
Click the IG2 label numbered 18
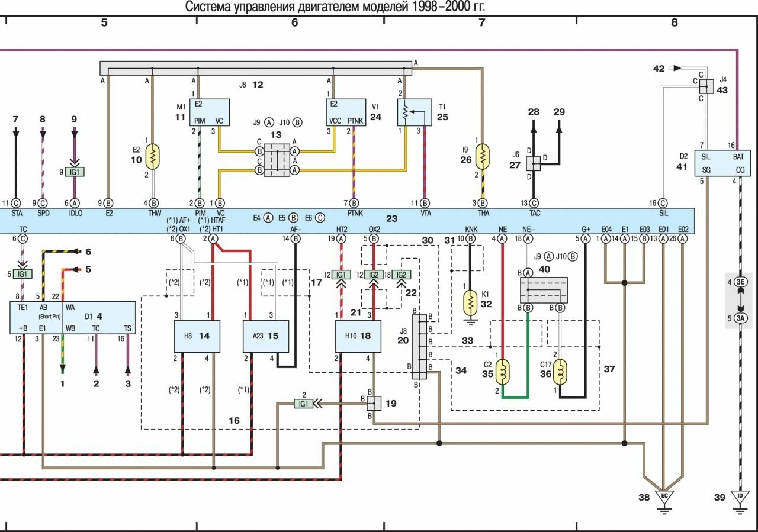402,275
